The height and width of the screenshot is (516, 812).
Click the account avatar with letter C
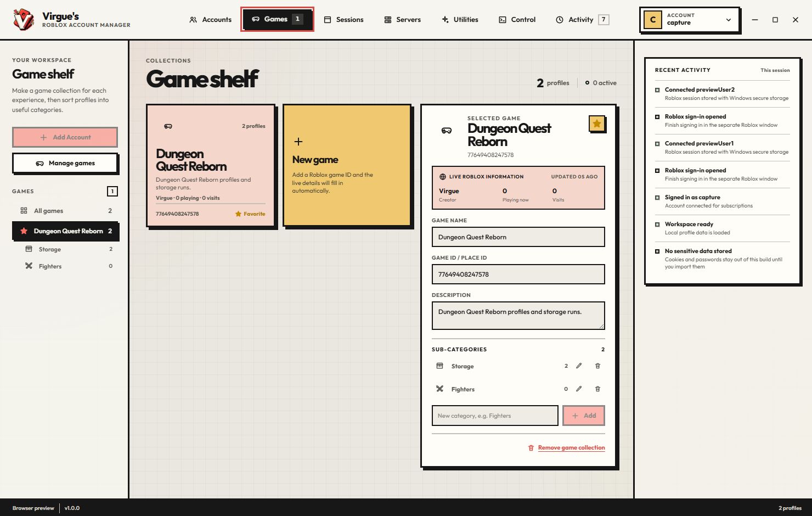653,20
